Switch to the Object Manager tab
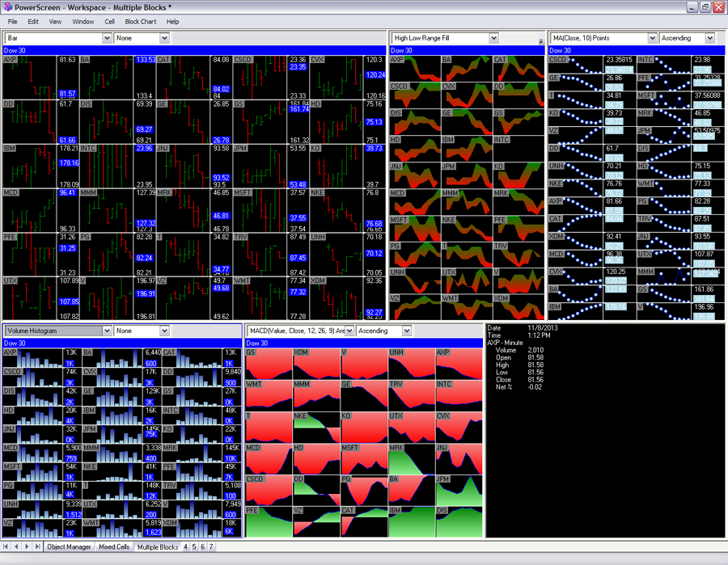 (x=69, y=547)
